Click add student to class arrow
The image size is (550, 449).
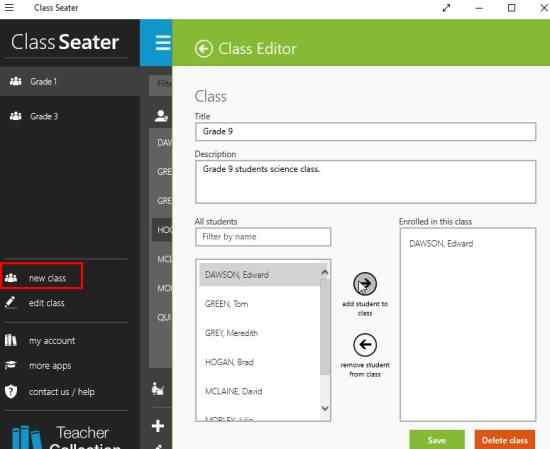365,283
